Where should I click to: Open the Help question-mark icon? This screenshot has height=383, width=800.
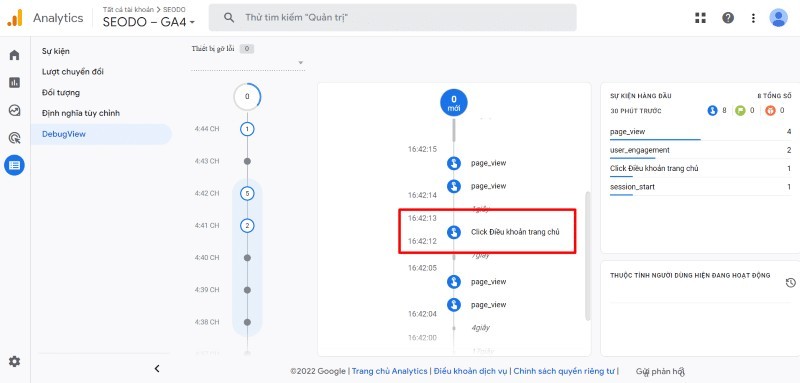[x=728, y=18]
